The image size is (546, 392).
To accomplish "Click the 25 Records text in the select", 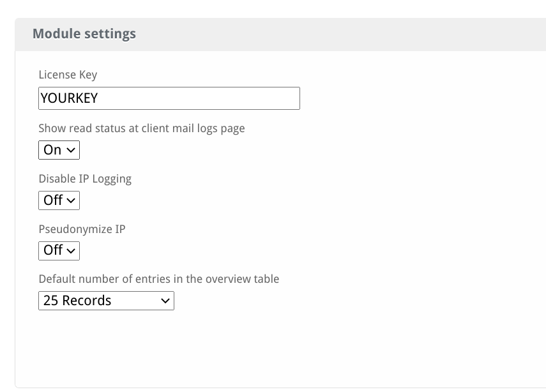I will click(x=77, y=301).
